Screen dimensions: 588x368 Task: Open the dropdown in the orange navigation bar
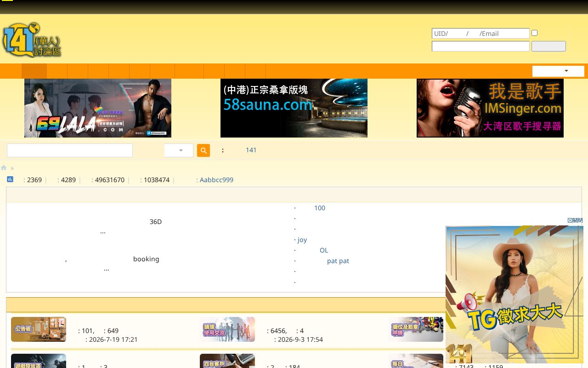[558, 71]
